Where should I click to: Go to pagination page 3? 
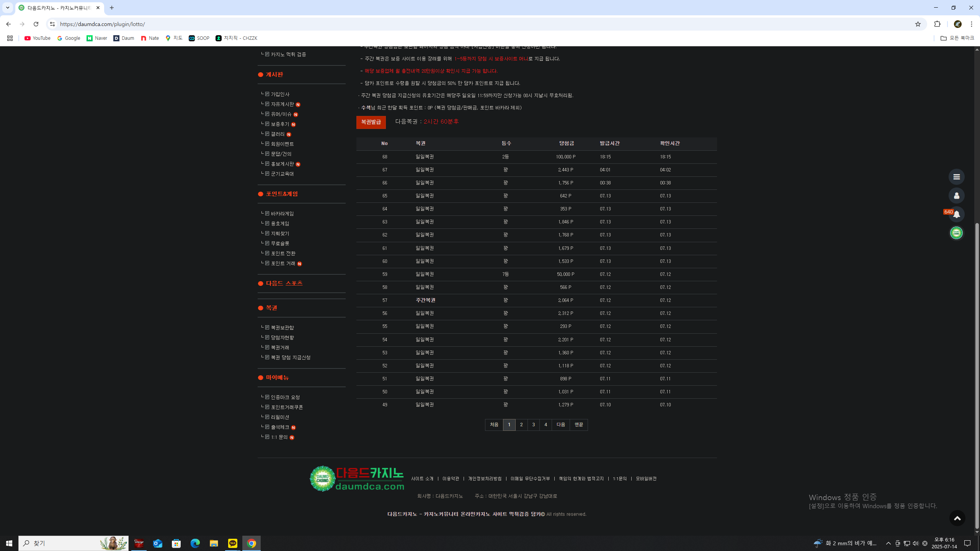point(533,425)
